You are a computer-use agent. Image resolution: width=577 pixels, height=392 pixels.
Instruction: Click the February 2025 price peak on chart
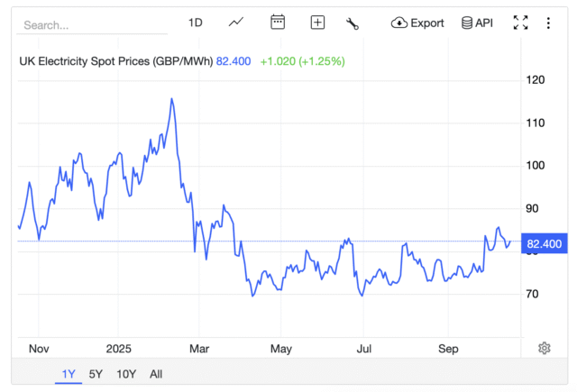pos(171,99)
